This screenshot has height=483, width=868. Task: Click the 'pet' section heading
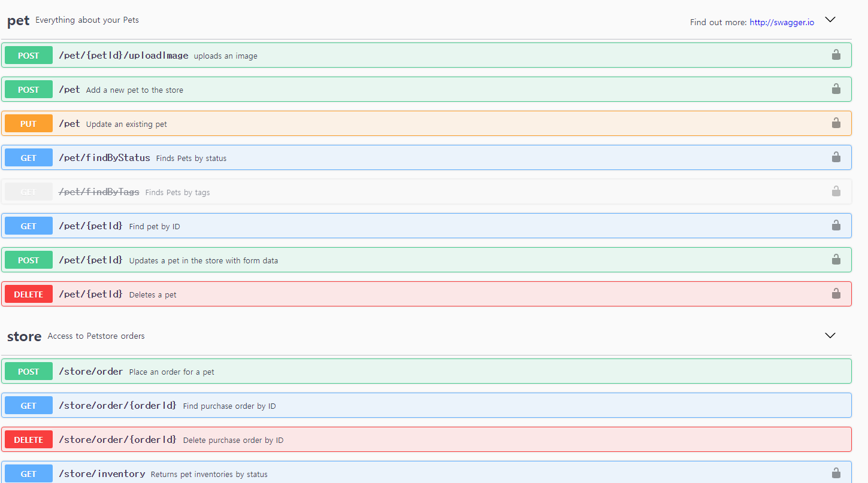click(x=18, y=20)
